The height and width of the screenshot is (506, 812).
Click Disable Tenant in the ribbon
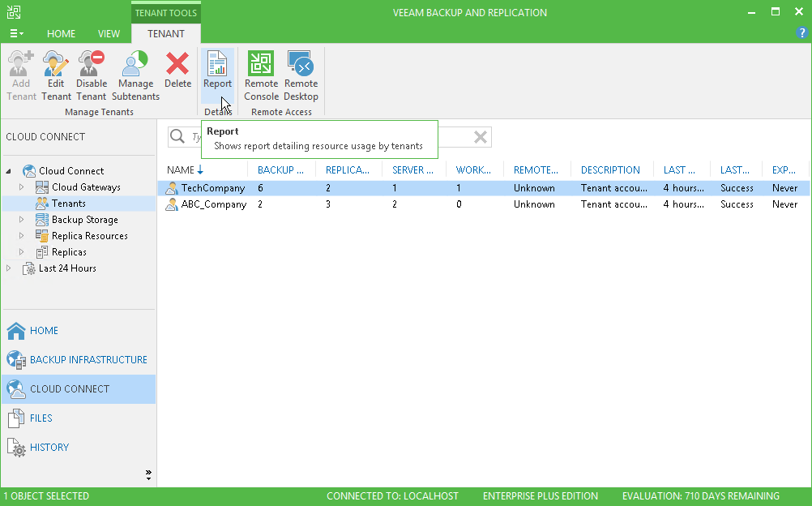click(x=91, y=75)
